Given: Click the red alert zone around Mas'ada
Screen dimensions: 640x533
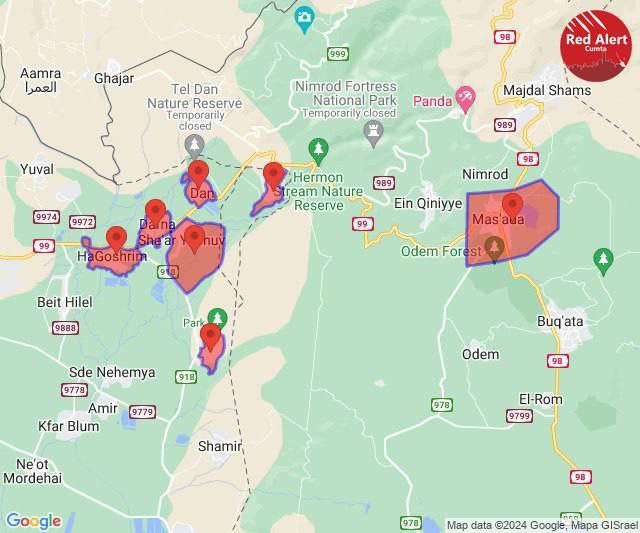Looking at the screenshot, I should pos(513,222).
